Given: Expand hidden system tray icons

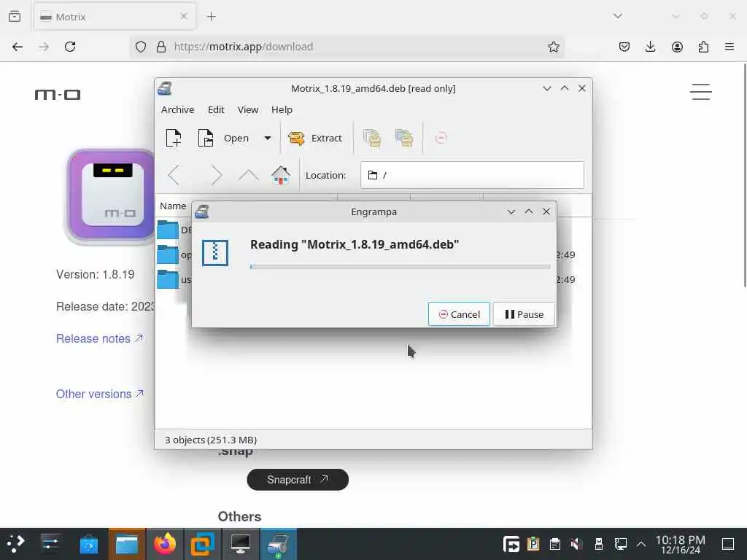Looking at the screenshot, I should 641,544.
